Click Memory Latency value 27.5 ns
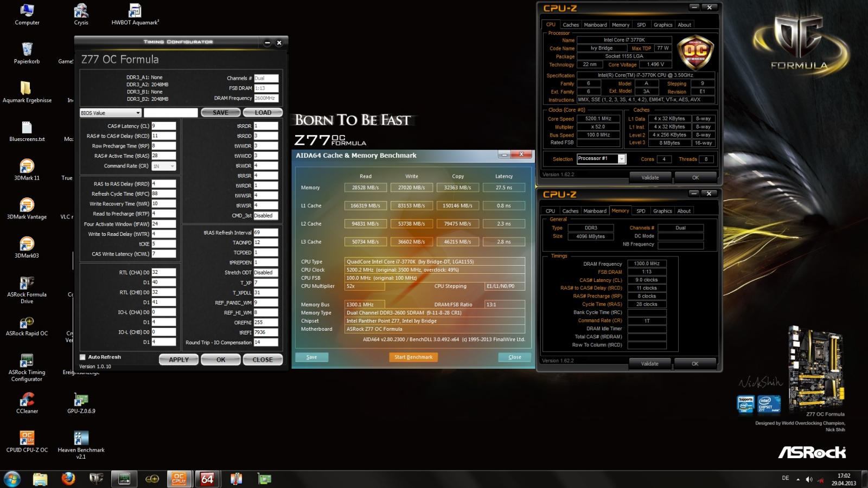The width and height of the screenshot is (868, 488). click(x=504, y=188)
